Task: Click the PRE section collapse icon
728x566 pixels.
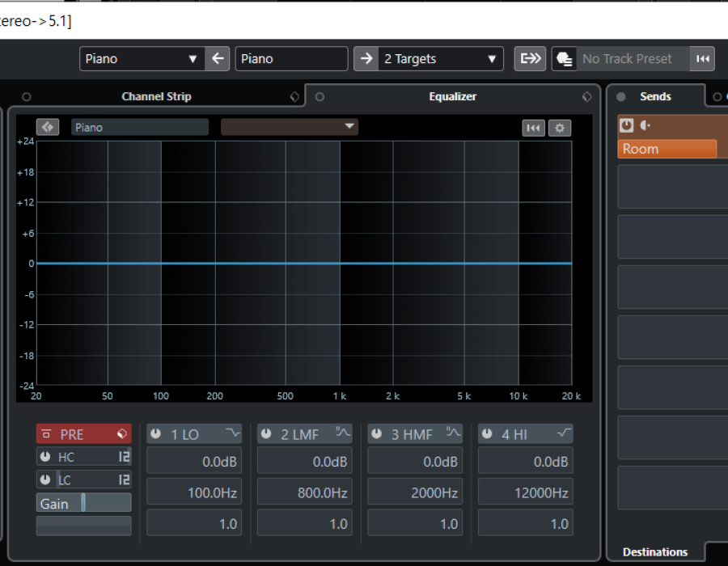Action: click(x=46, y=434)
